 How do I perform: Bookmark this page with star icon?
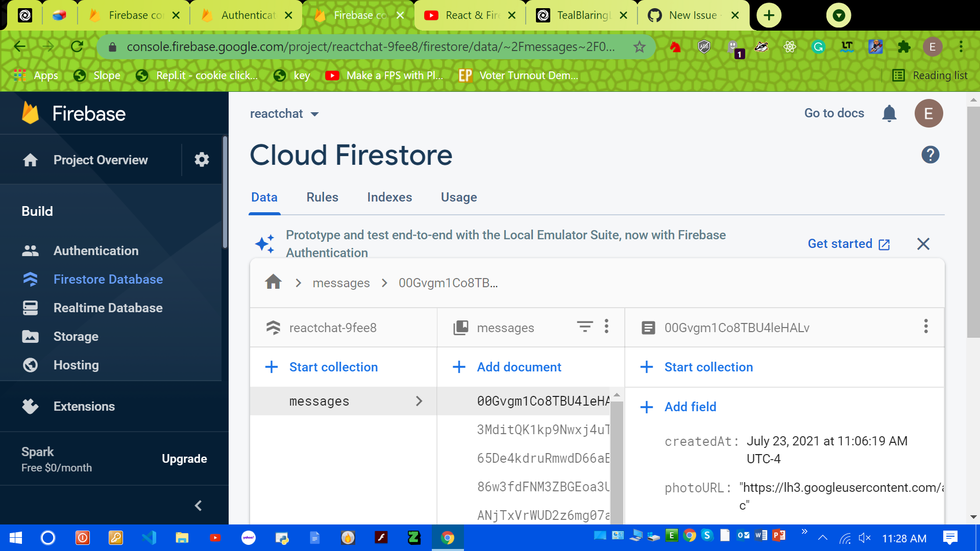(x=639, y=47)
